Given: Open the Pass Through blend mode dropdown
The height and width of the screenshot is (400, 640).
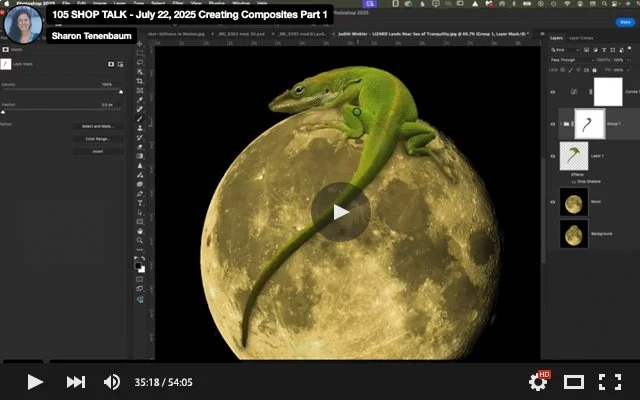Looking at the screenshot, I should (572, 60).
